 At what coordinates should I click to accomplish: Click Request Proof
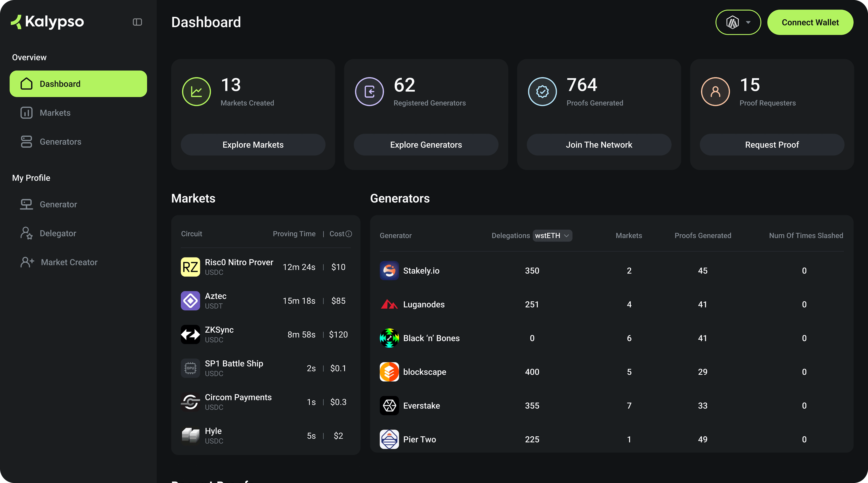pyautogui.click(x=772, y=145)
